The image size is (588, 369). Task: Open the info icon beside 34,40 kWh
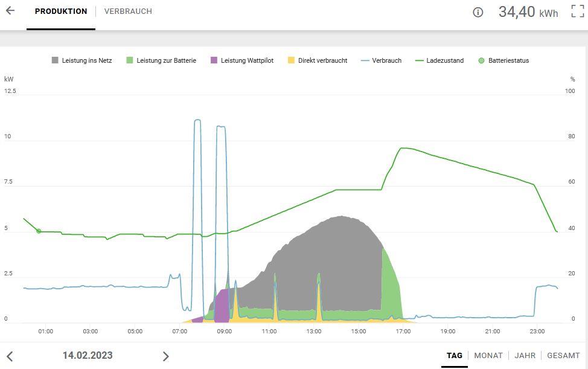[x=478, y=12]
